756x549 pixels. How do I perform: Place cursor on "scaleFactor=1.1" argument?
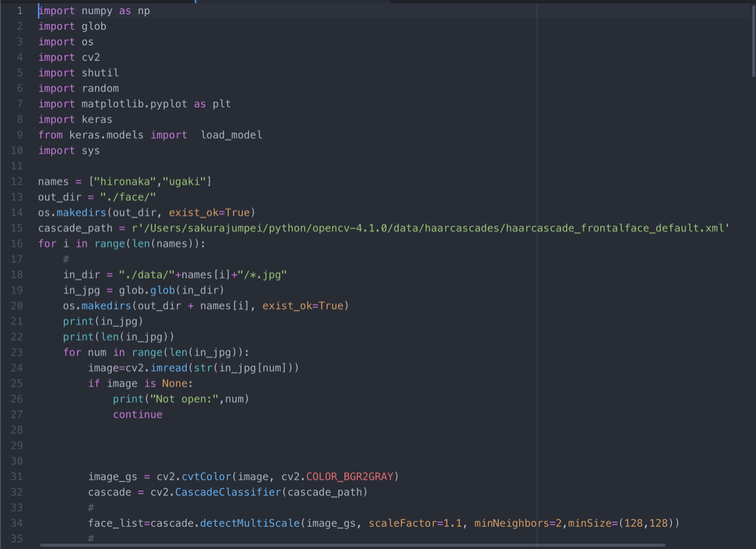[x=415, y=523]
